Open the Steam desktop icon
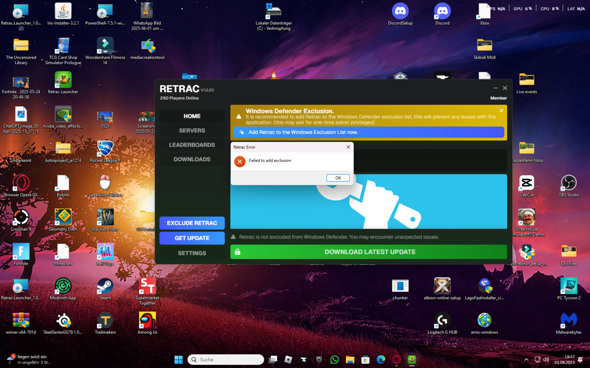The height and width of the screenshot is (368, 590). (105, 289)
